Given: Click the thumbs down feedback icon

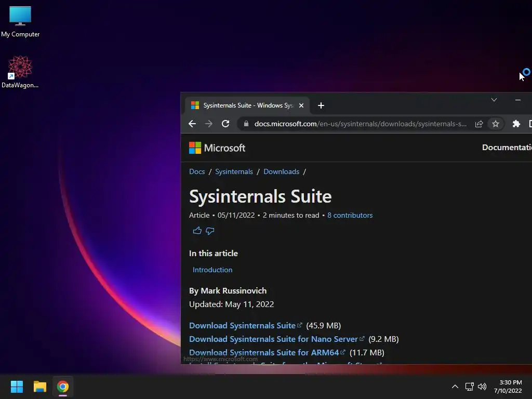Looking at the screenshot, I should pos(210,231).
